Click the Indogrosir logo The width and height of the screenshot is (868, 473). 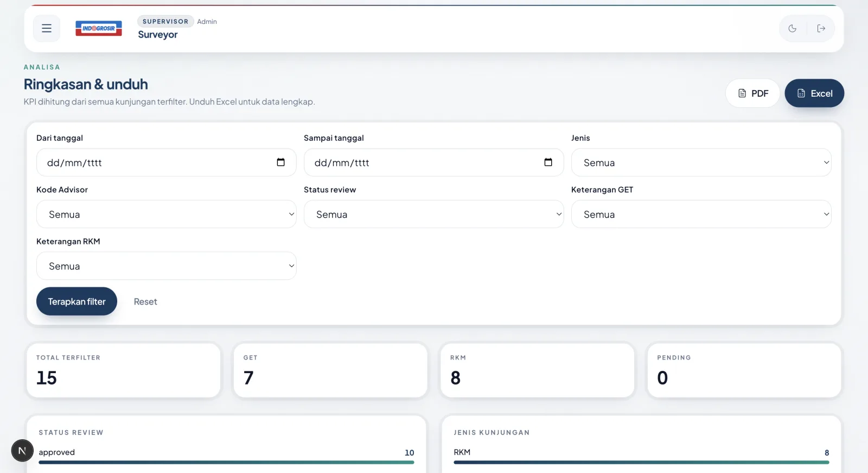click(99, 28)
